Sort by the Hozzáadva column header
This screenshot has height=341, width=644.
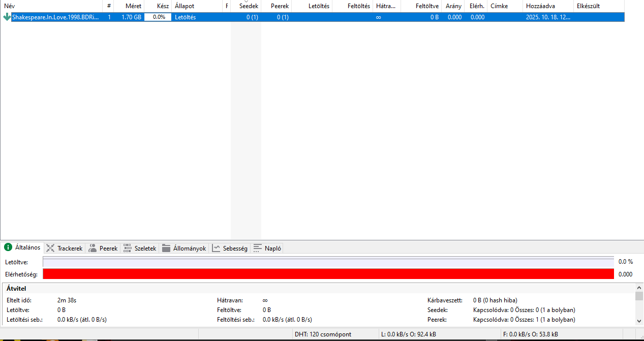(547, 6)
